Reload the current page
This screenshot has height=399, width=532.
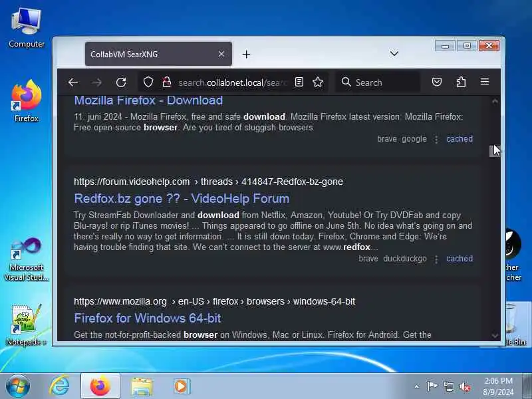[121, 82]
